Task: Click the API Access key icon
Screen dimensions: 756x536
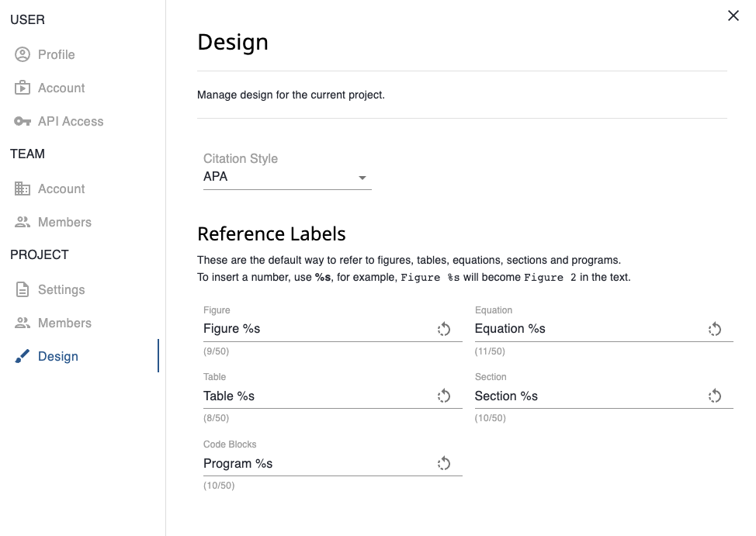Action: tap(23, 121)
